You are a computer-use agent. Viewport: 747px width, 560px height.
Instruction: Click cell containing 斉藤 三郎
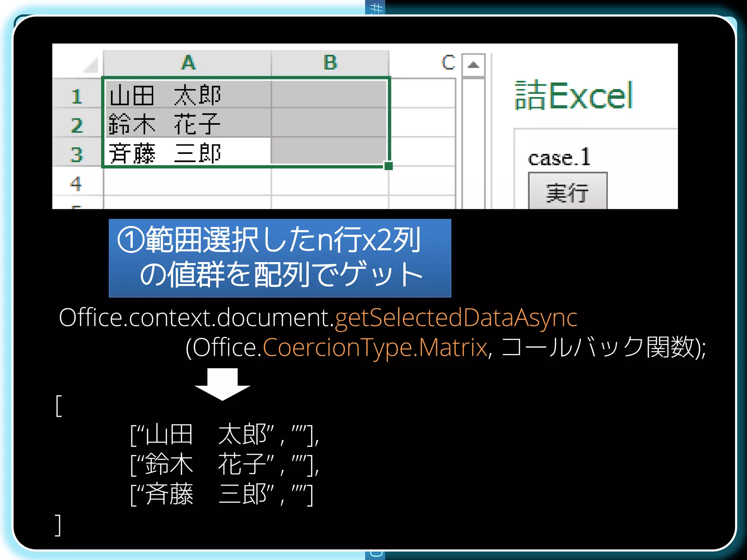point(188,152)
